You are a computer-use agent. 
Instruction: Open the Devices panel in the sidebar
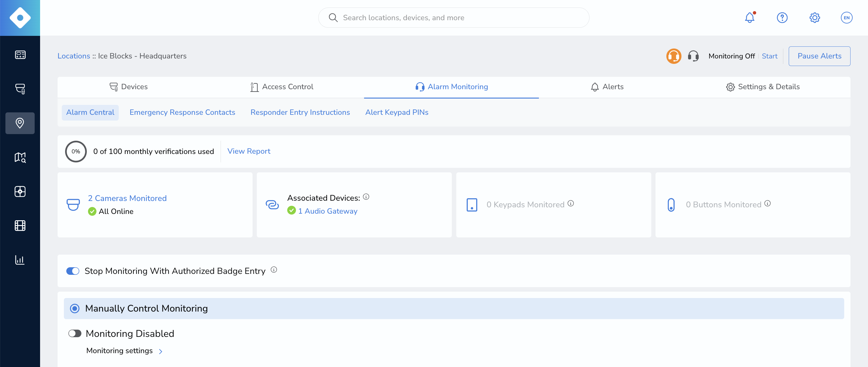pyautogui.click(x=20, y=55)
